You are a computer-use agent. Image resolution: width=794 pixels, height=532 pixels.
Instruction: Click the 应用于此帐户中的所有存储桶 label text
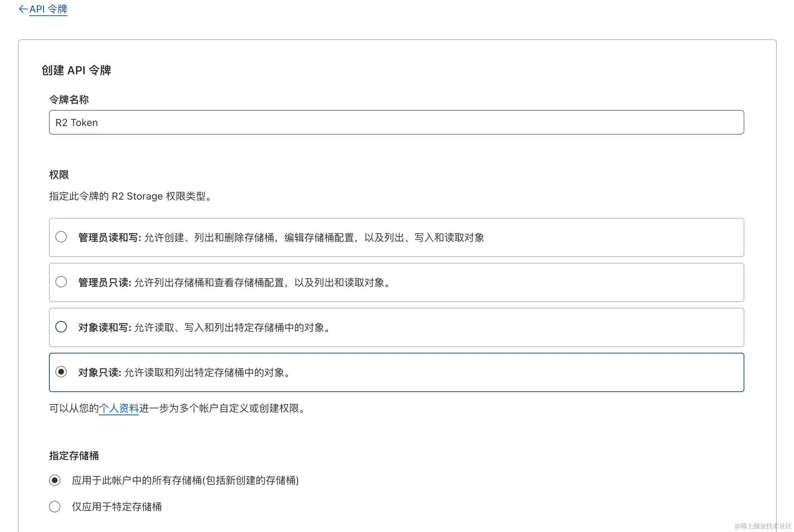tap(185, 481)
